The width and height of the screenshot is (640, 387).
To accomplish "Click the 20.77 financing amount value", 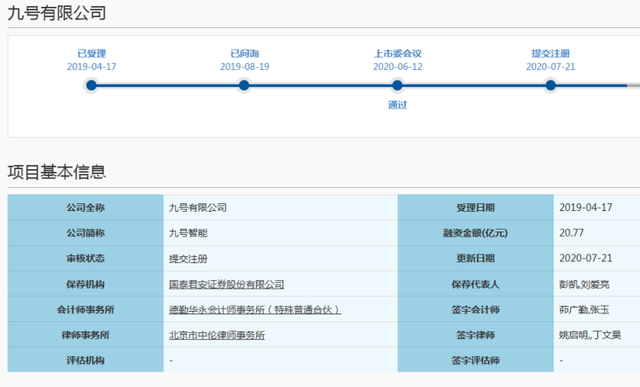I will [x=571, y=233].
